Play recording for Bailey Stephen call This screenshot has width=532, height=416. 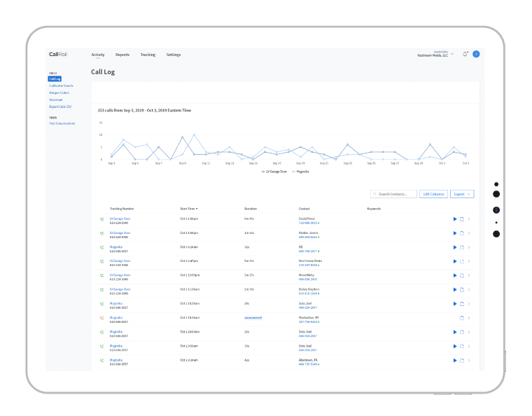pos(454,289)
